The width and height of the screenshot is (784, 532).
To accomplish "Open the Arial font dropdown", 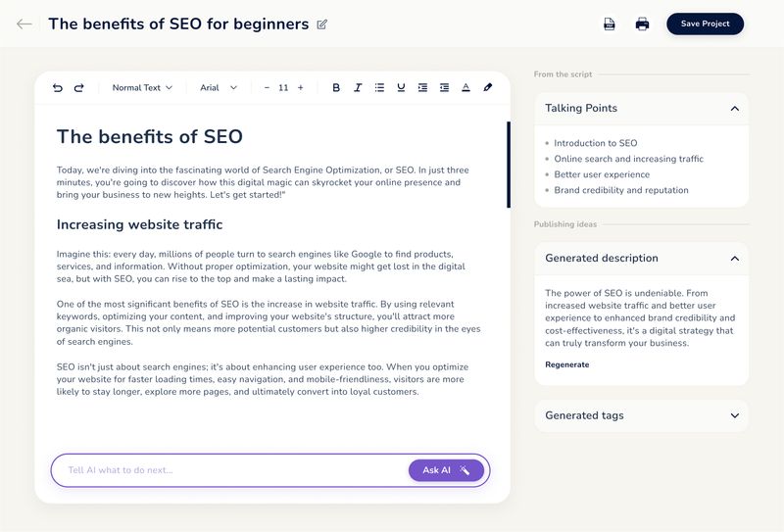I will [219, 88].
